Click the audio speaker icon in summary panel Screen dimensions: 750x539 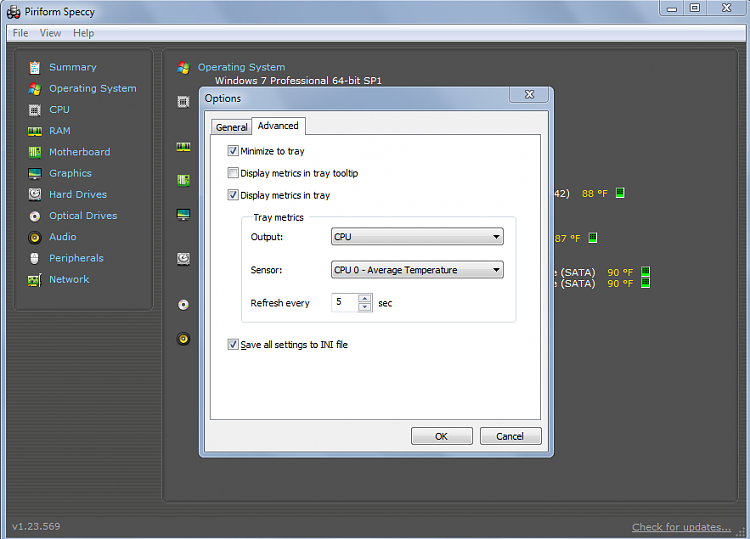pyautogui.click(x=183, y=339)
